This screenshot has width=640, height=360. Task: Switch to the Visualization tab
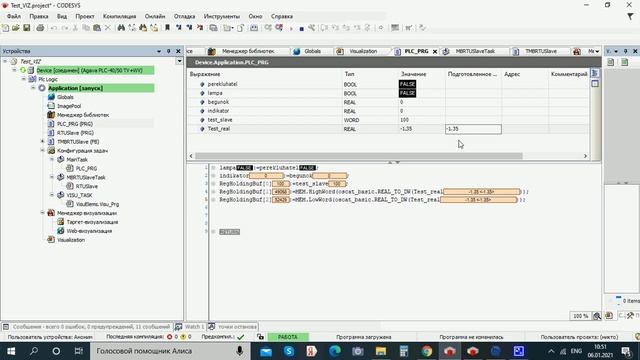coord(358,51)
